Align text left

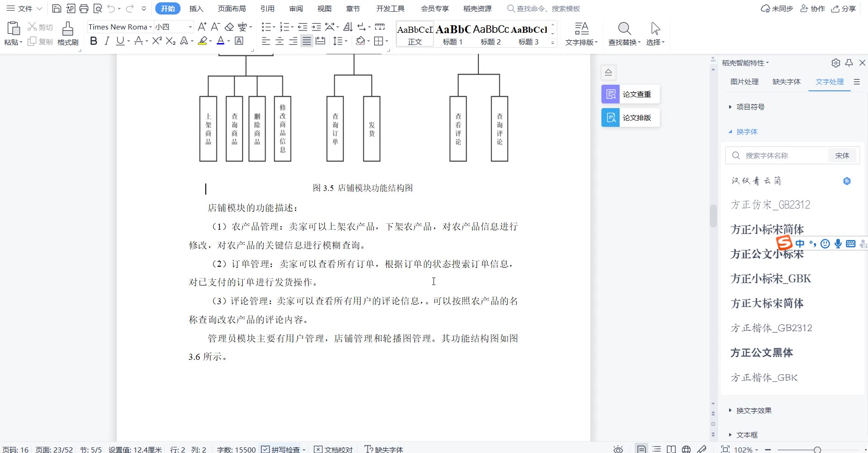pyautogui.click(x=266, y=41)
